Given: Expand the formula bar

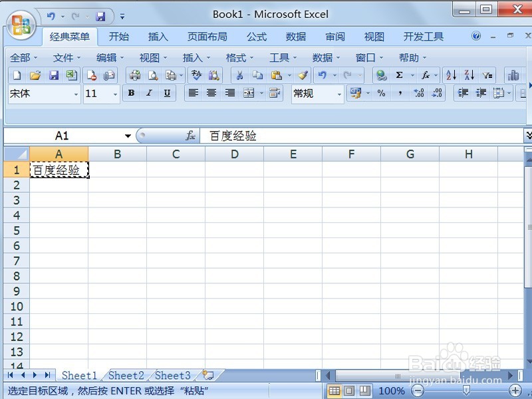Looking at the screenshot, I should pos(528,136).
